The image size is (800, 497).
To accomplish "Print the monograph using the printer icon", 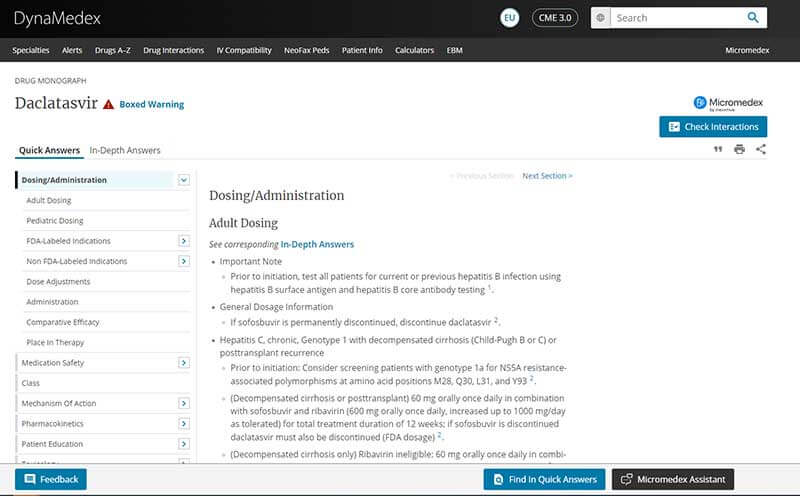I will point(739,149).
